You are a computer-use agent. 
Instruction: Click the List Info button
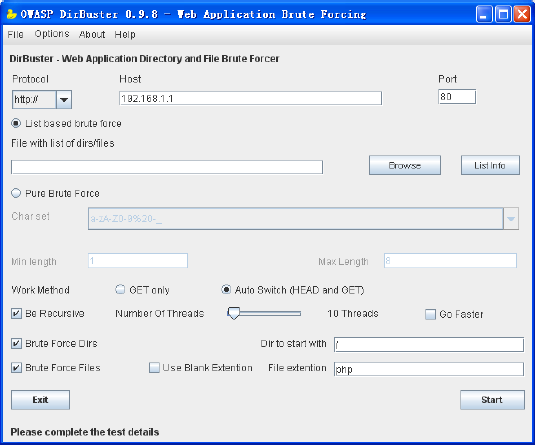click(490, 166)
